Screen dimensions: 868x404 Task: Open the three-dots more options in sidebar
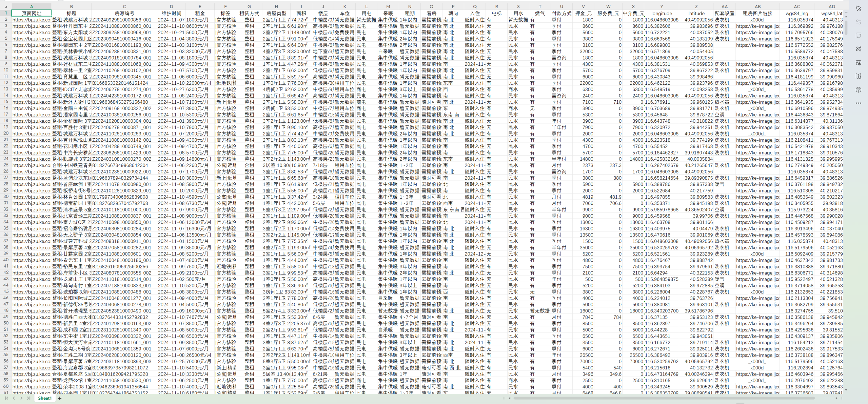(858, 103)
